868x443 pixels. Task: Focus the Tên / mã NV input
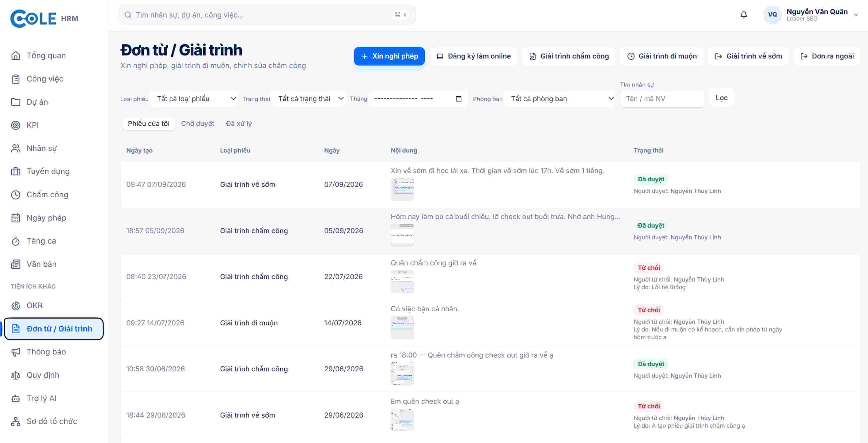click(x=662, y=99)
